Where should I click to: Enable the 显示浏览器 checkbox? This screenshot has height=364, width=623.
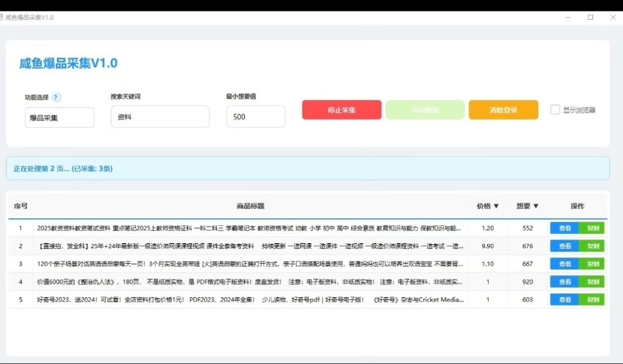(555, 109)
